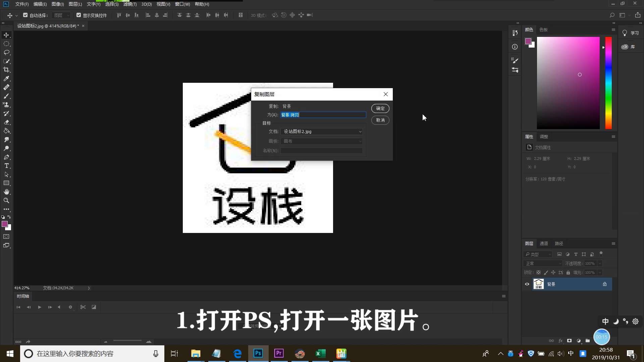644x362 pixels.
Task: Hide the 背景 layer visibility eye
Action: [527, 284]
